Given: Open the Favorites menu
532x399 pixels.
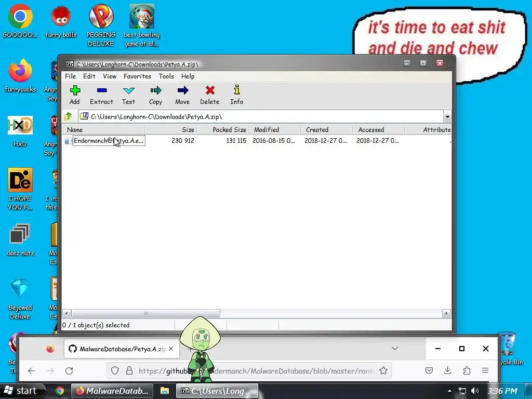Looking at the screenshot, I should click(137, 76).
